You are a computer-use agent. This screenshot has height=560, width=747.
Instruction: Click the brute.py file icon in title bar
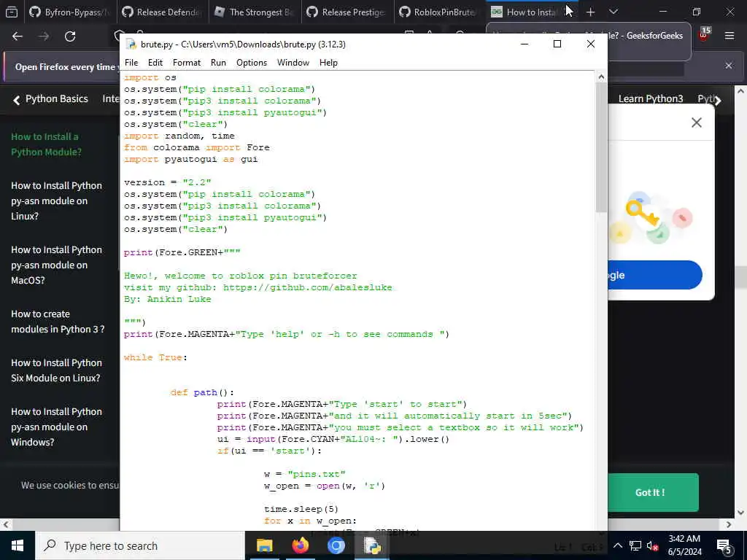point(131,44)
